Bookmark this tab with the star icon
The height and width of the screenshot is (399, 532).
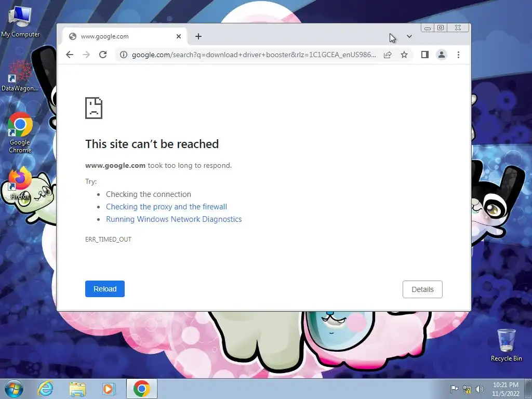[x=404, y=55]
